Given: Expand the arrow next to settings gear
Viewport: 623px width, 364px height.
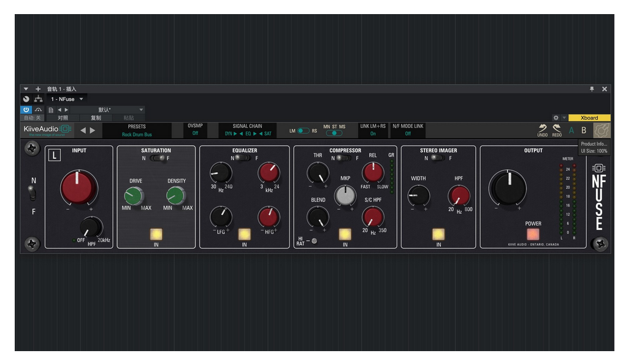Looking at the screenshot, I should [564, 118].
